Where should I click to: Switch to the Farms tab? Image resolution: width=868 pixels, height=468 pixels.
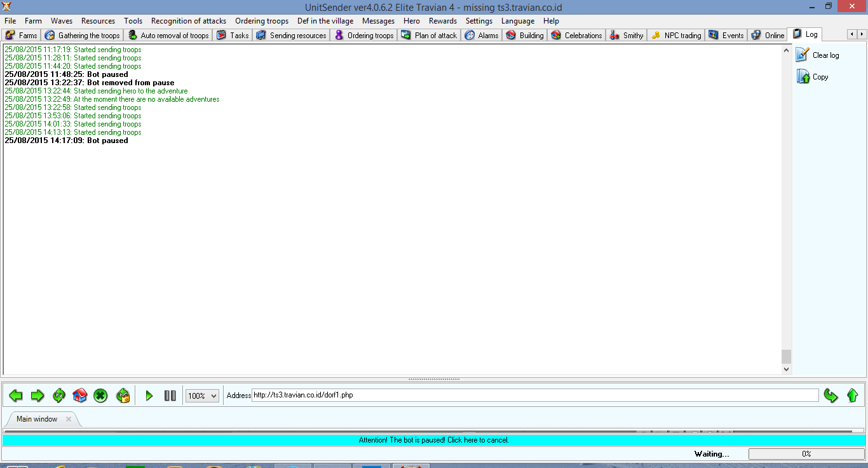[x=21, y=36]
